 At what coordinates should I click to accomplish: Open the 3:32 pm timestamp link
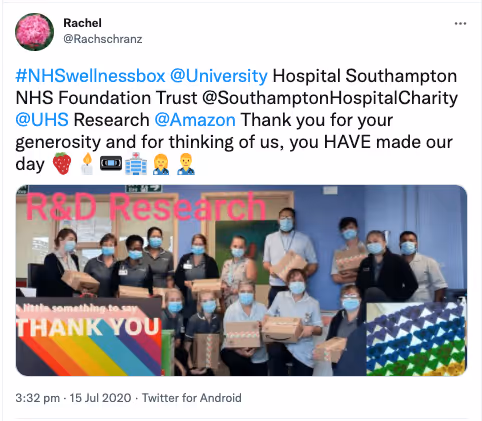click(x=38, y=398)
